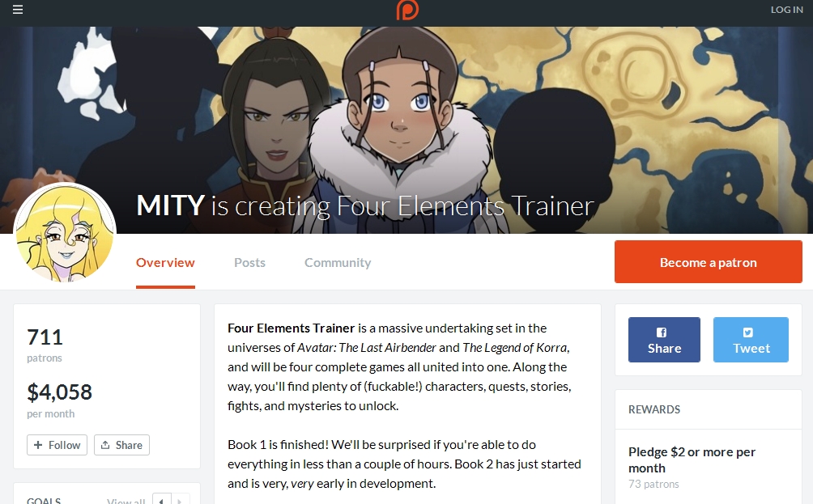Click the Share button under per month
The width and height of the screenshot is (813, 504).
121,445
